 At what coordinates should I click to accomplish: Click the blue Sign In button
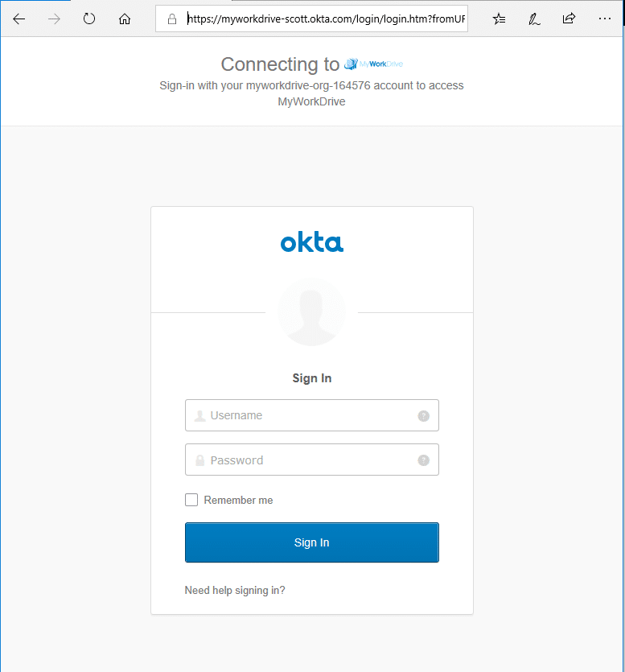pyautogui.click(x=311, y=542)
